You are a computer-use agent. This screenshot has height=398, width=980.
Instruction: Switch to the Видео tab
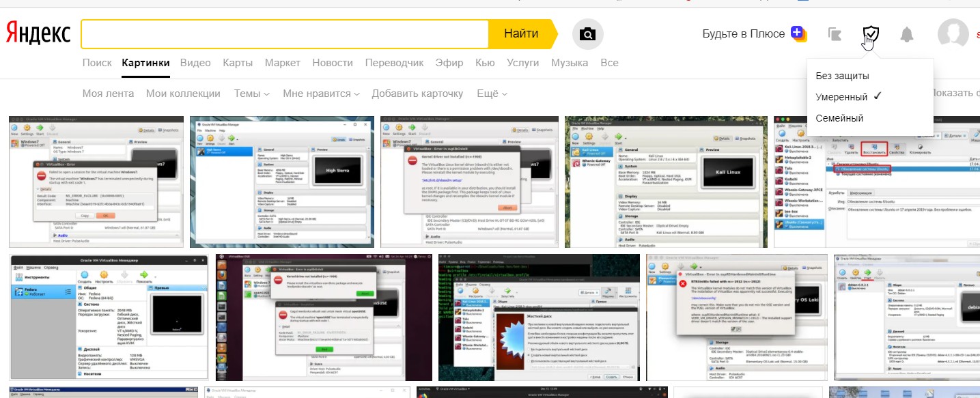coord(195,63)
